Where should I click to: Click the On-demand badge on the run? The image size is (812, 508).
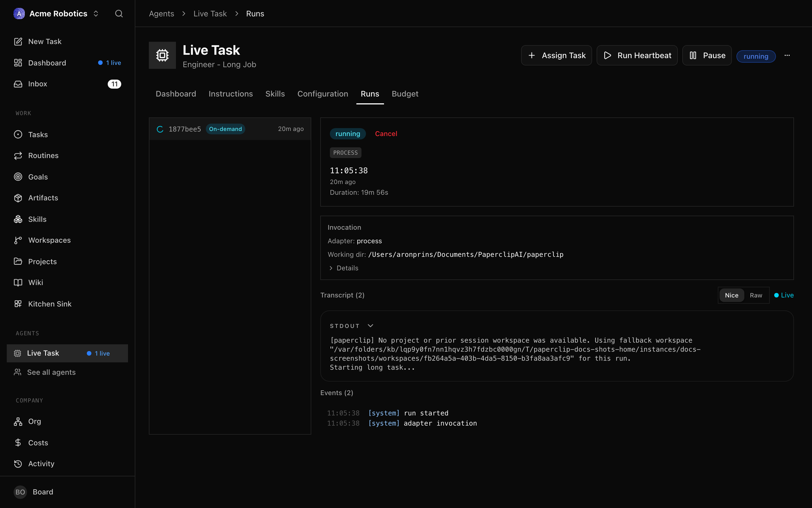point(225,129)
